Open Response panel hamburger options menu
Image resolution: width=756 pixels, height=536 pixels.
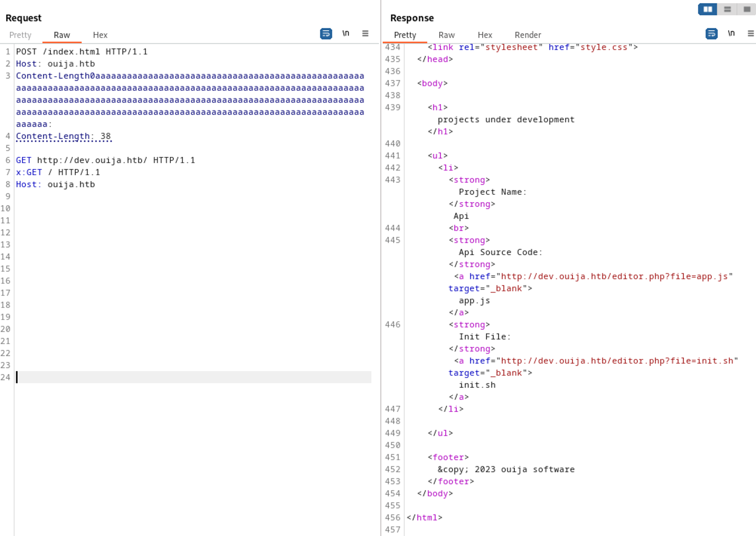click(x=751, y=34)
